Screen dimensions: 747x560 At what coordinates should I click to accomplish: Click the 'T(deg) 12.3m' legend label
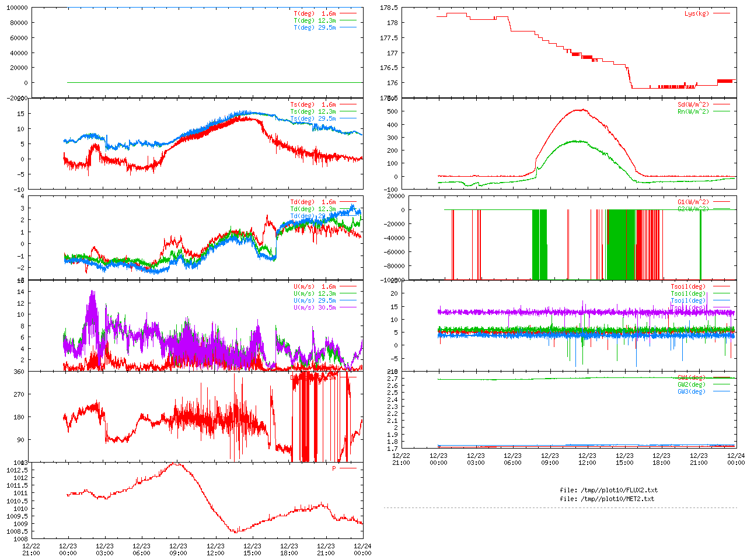point(315,20)
